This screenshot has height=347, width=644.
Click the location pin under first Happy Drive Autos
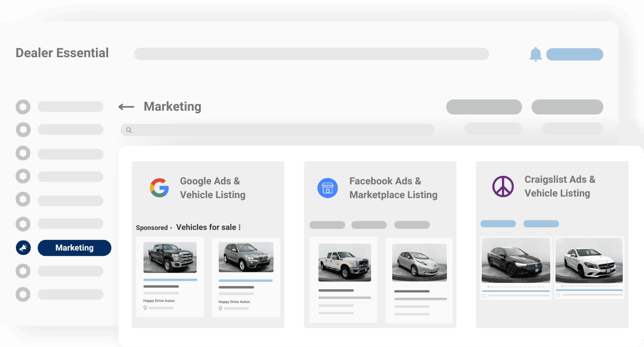145,308
